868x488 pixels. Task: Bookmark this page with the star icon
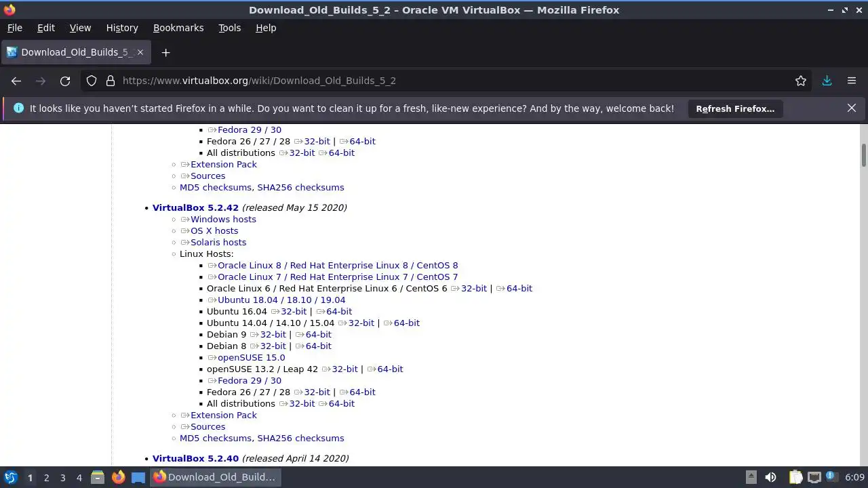801,81
